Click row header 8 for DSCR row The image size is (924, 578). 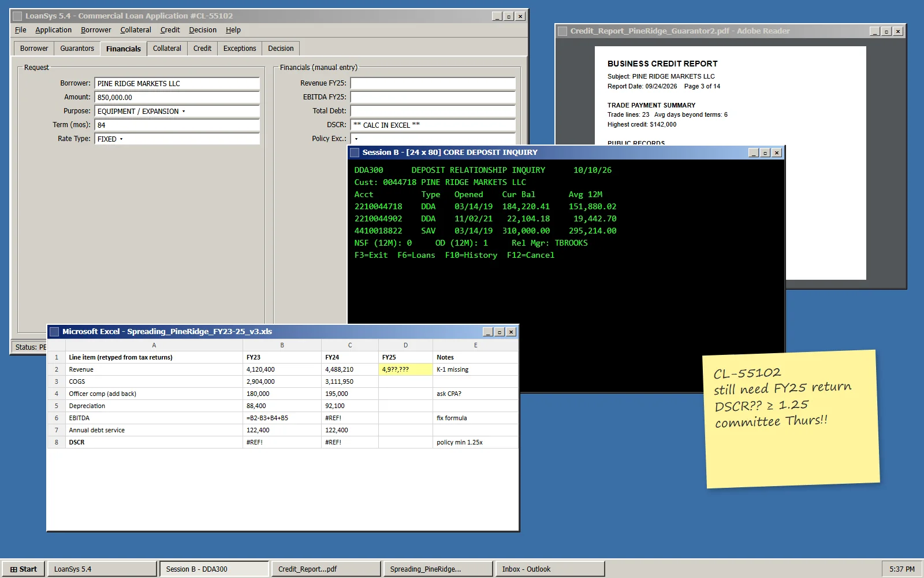[x=57, y=443]
